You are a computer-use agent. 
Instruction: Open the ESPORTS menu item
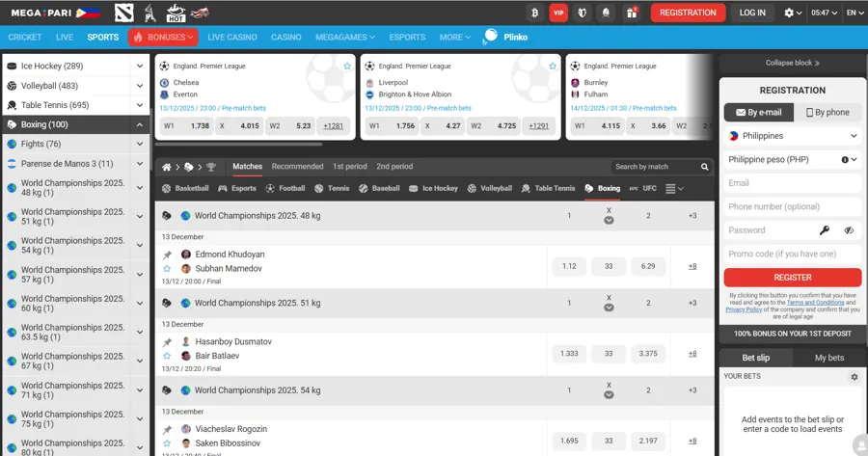point(407,37)
